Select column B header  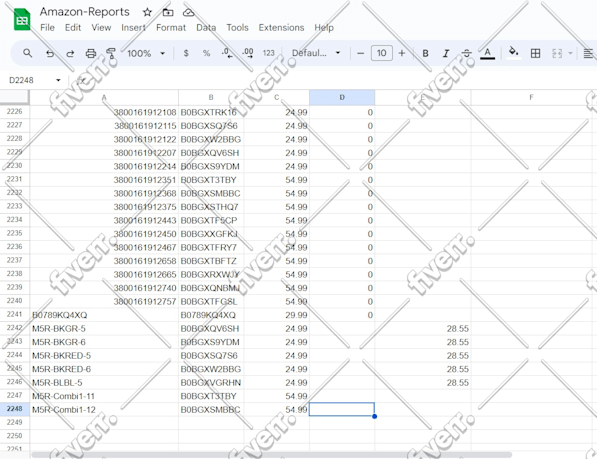point(211,97)
